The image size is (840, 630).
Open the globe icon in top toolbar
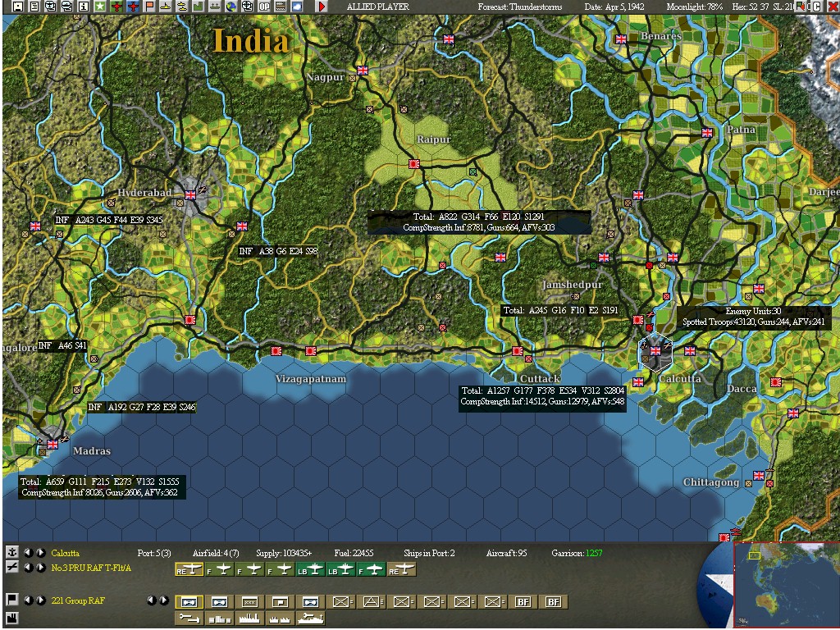[x=231, y=7]
